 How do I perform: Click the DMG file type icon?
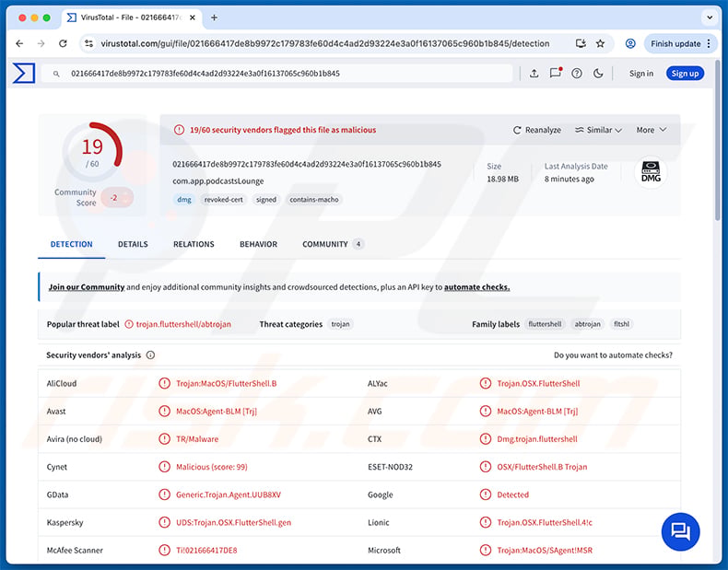pyautogui.click(x=651, y=172)
